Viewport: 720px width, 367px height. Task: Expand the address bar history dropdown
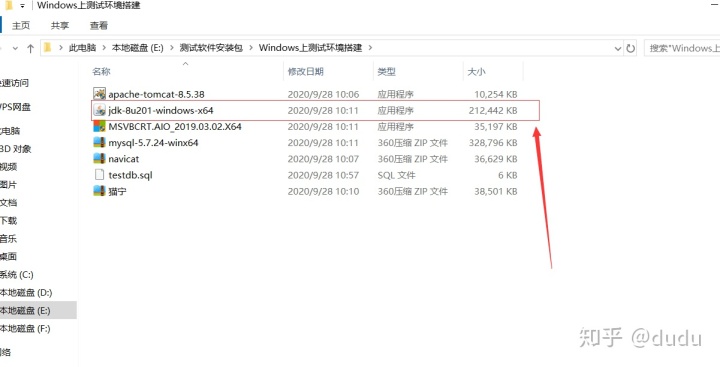point(618,48)
